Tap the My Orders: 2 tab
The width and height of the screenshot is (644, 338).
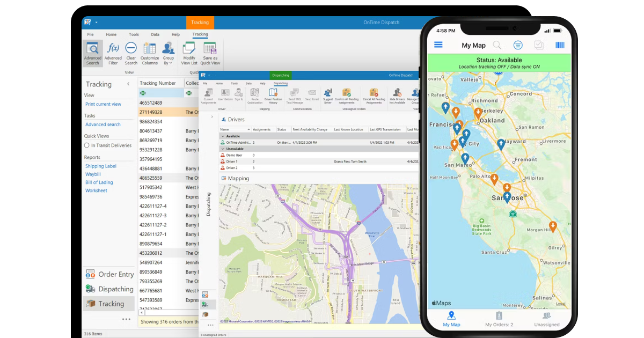click(499, 319)
